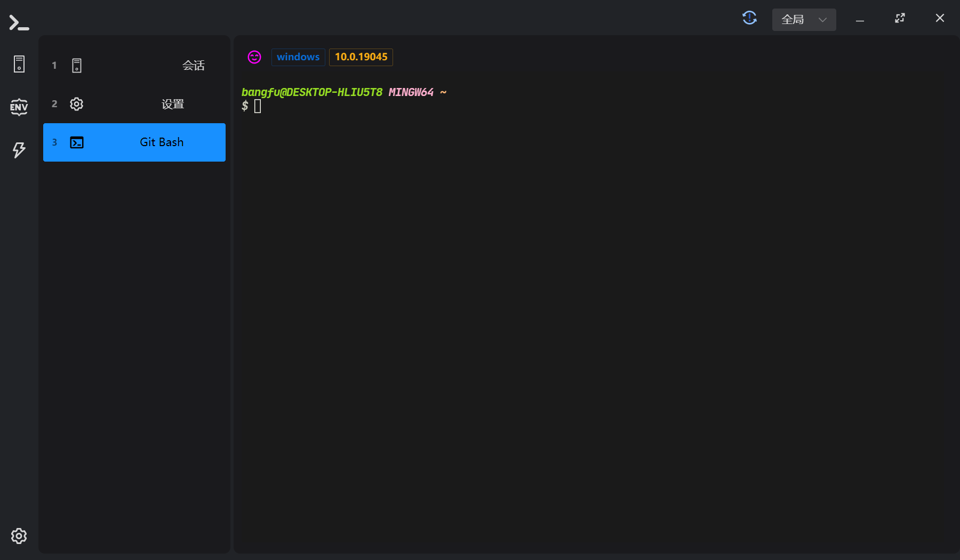Open settings via the bottom-left gear icon
960x560 pixels.
click(19, 536)
